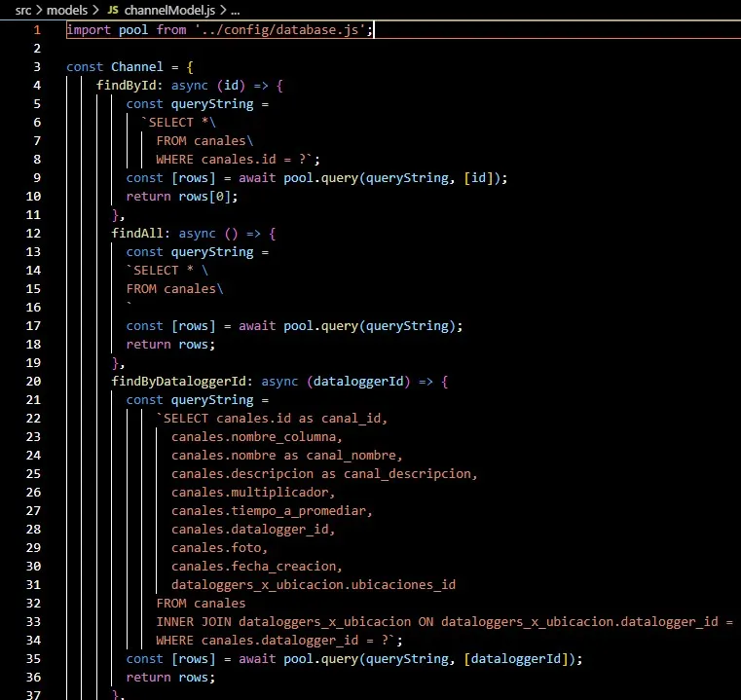Place cursor on Channel constant name
Viewport: 741px width, 700px height.
point(137,67)
